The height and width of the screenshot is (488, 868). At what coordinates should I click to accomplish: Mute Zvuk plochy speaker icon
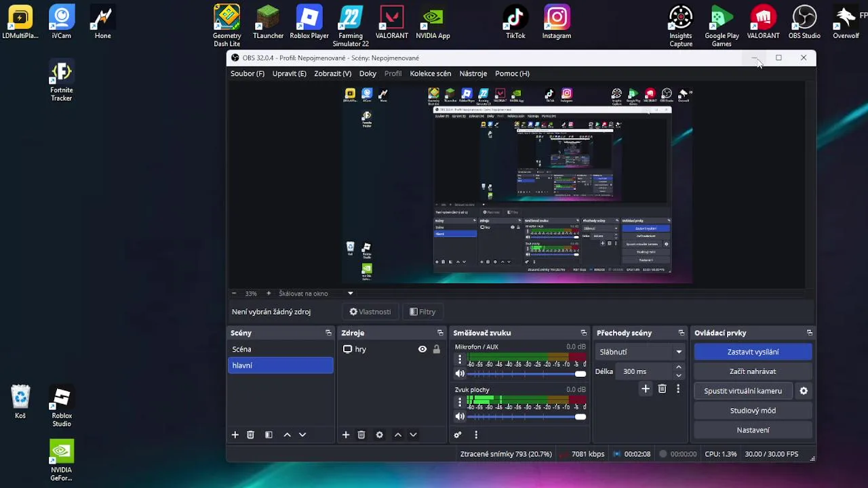[x=460, y=417]
